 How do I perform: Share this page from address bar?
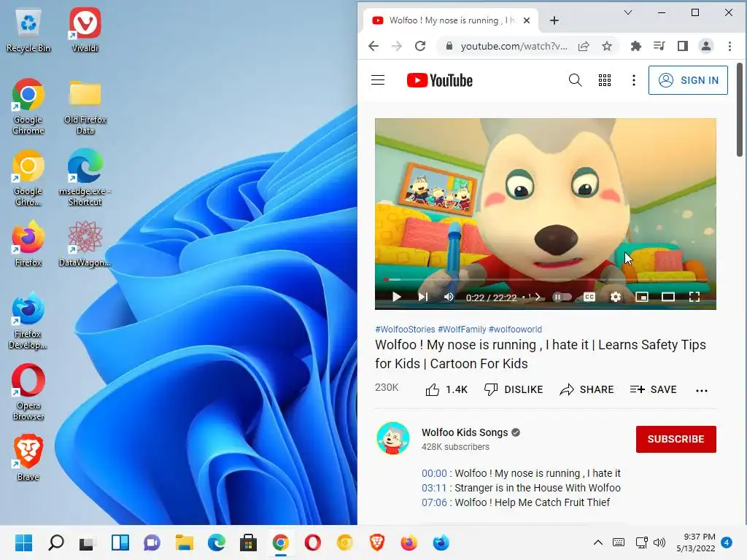click(x=584, y=46)
